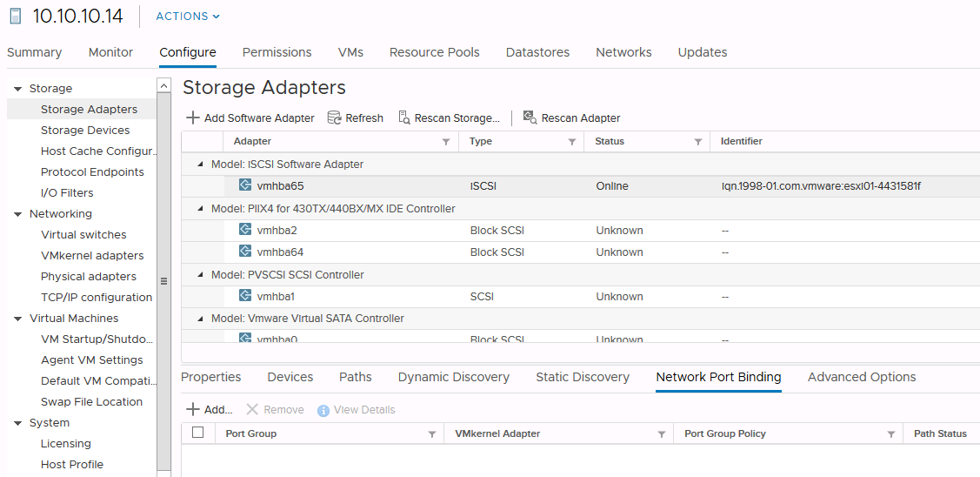Collapse the PIIX4 IDE Controller model group
The height and width of the screenshot is (477, 980).
(x=201, y=208)
